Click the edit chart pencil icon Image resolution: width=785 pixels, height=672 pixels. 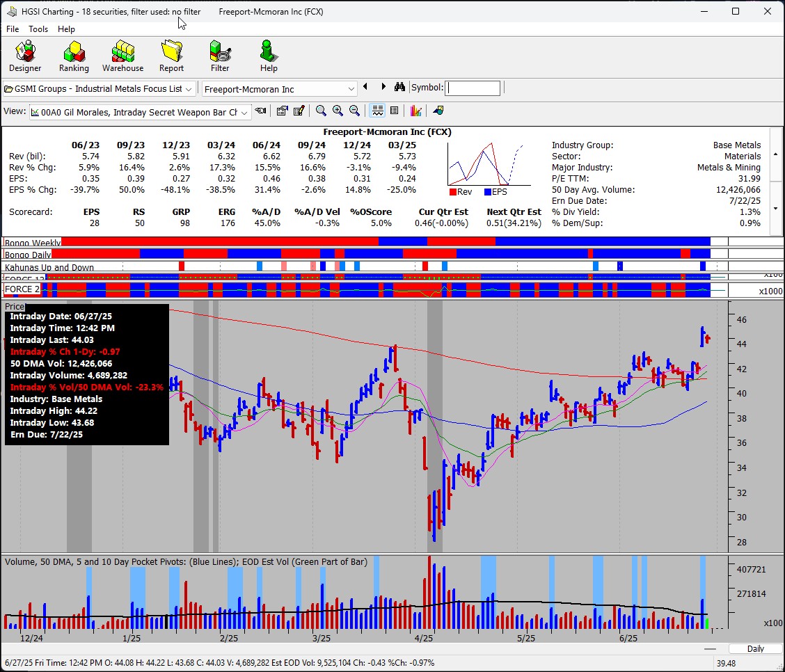click(299, 111)
